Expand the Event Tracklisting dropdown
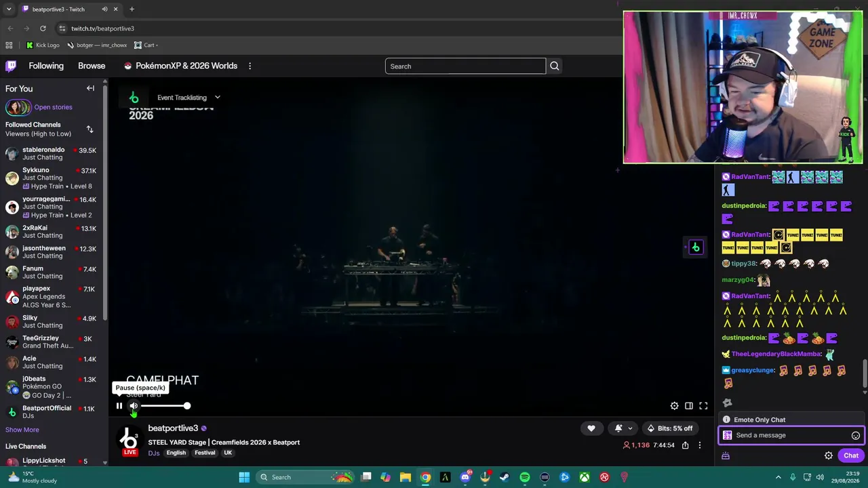868x488 pixels. click(189, 98)
